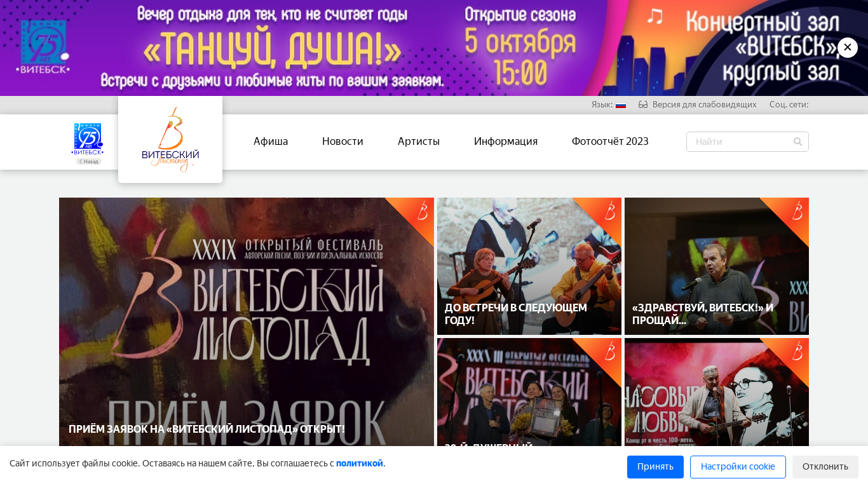This screenshot has width=868, height=488.
Task: Open the Артисты menu item
Action: pyautogui.click(x=419, y=142)
